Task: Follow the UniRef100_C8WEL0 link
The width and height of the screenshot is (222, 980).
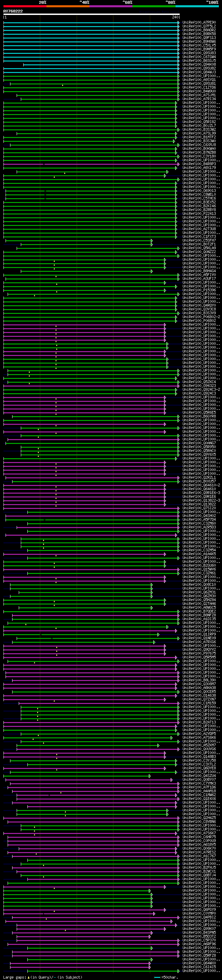Action: (199, 194)
